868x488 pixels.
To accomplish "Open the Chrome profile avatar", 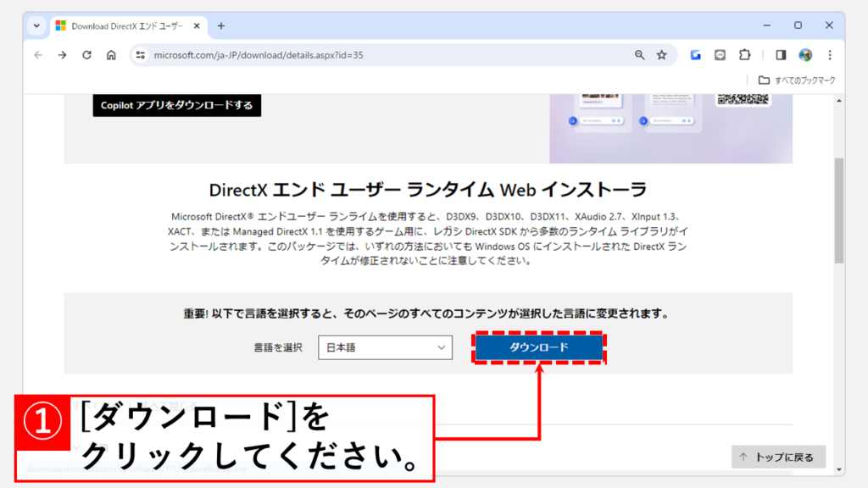I will (805, 55).
